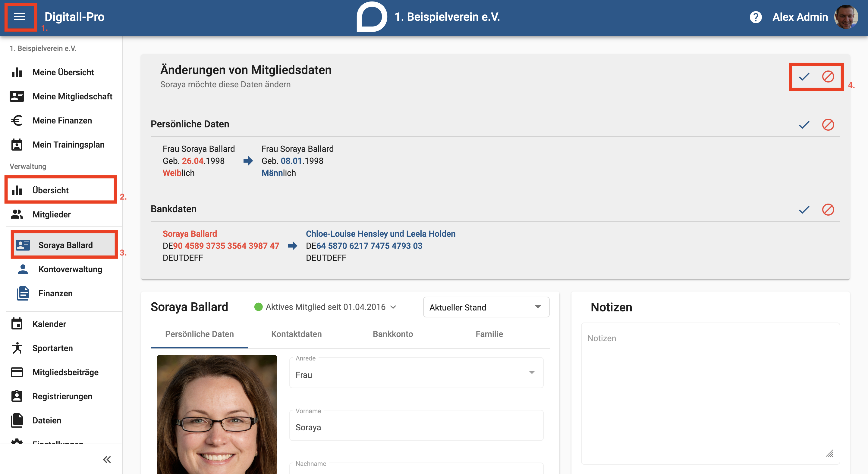Open Dateien files icon
The height and width of the screenshot is (474, 868).
(17, 420)
